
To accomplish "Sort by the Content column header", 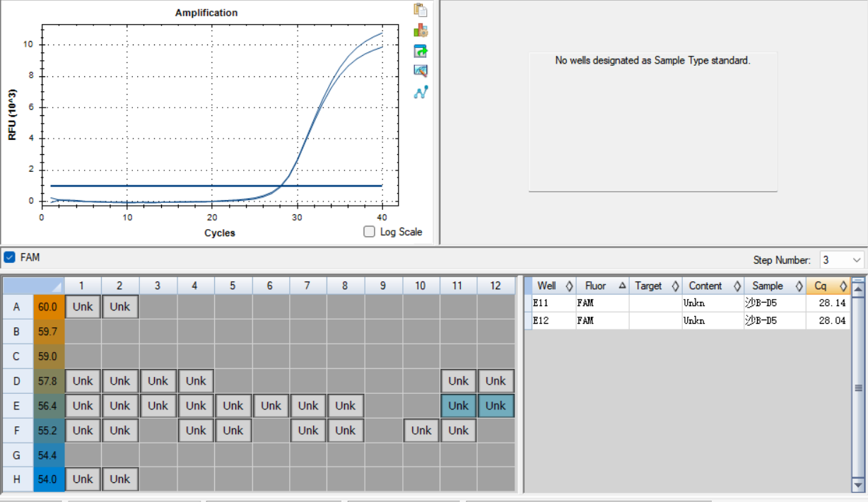I will coord(712,286).
